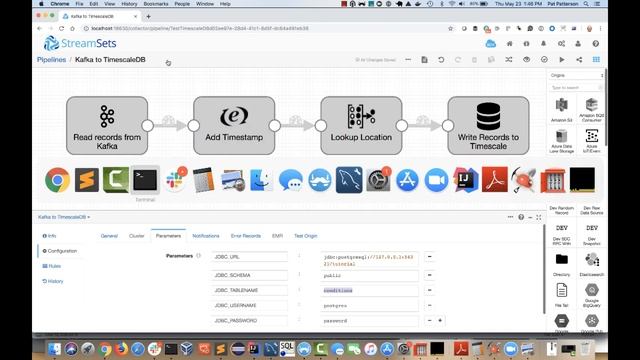640x360 pixels.
Task: Add the Google BigQuery origin stage
Action: point(591,295)
